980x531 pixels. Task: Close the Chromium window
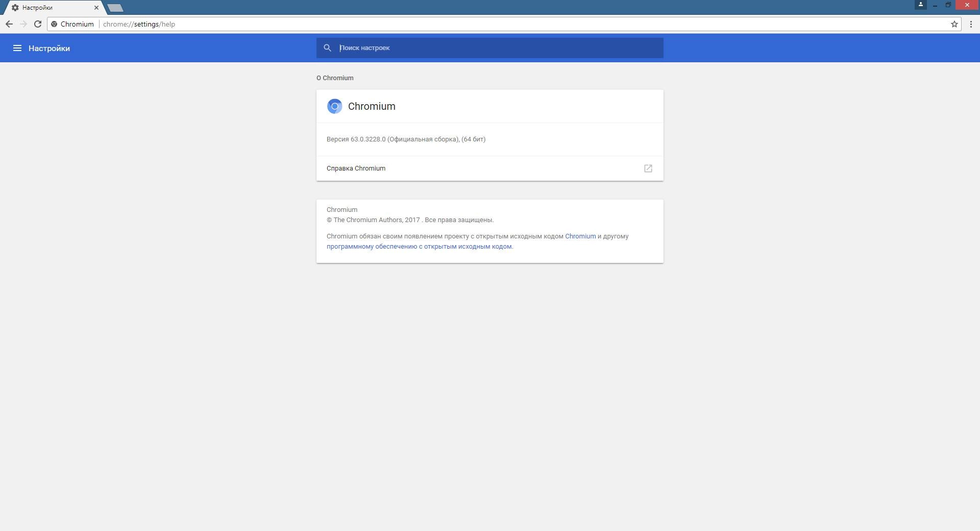click(x=967, y=5)
